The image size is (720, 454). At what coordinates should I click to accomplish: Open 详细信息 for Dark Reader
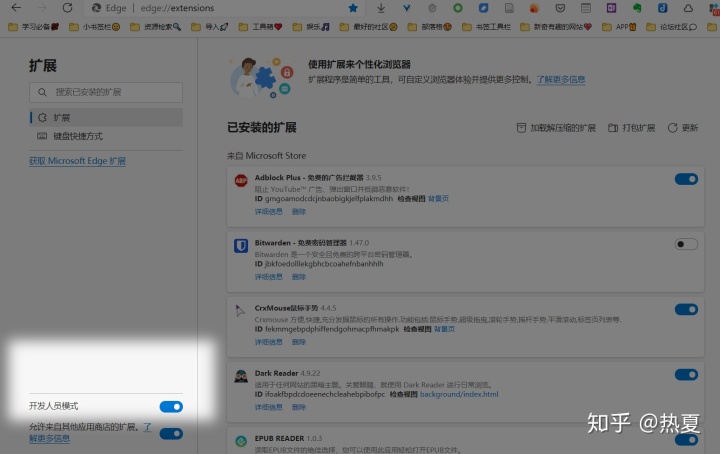269,407
